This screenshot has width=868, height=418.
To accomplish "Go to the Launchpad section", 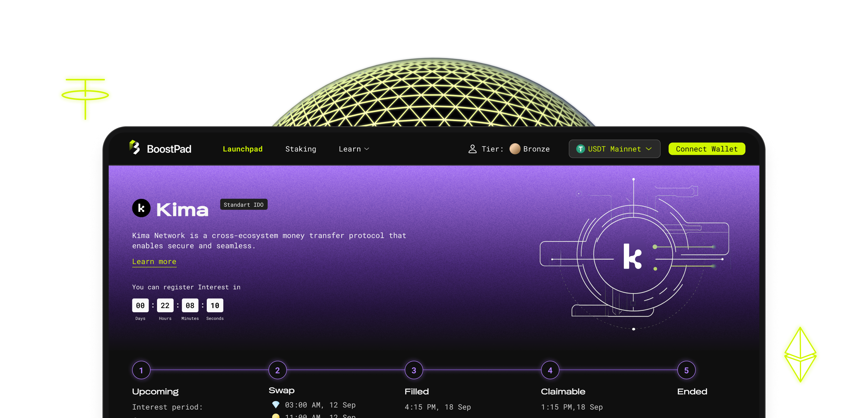I will click(x=243, y=148).
